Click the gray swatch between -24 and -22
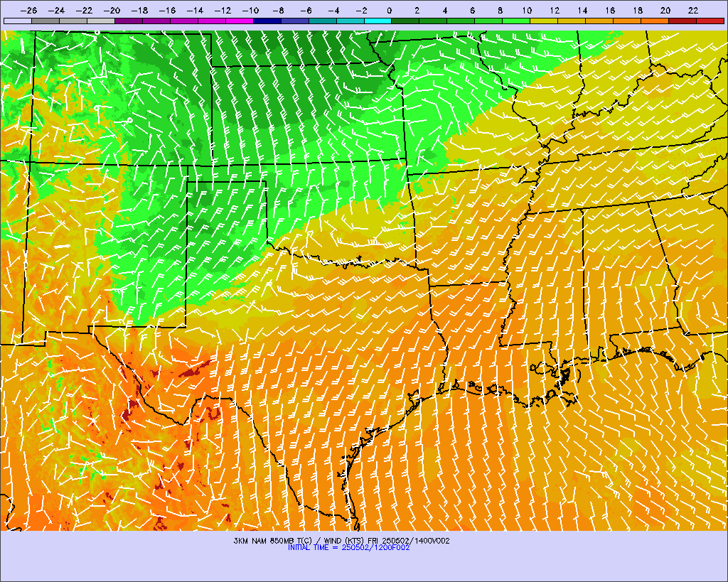The image size is (728, 582). 73,21
